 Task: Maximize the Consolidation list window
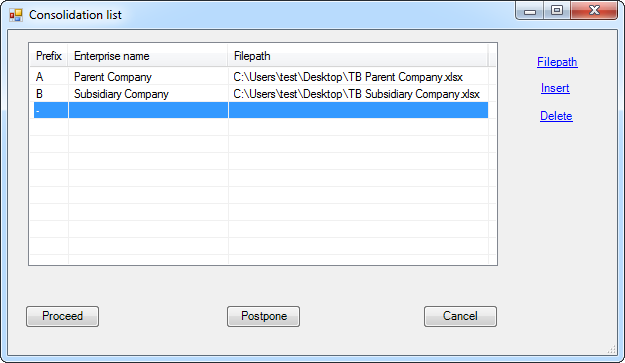click(x=557, y=11)
